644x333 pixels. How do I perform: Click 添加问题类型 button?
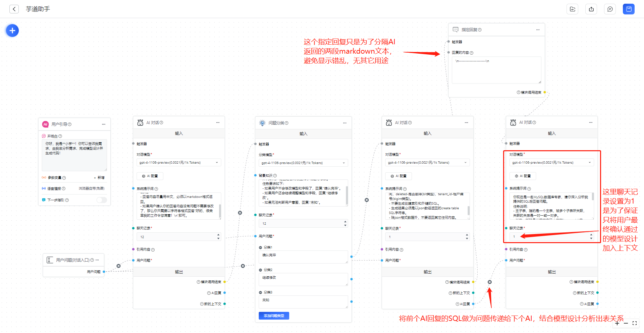pyautogui.click(x=274, y=316)
